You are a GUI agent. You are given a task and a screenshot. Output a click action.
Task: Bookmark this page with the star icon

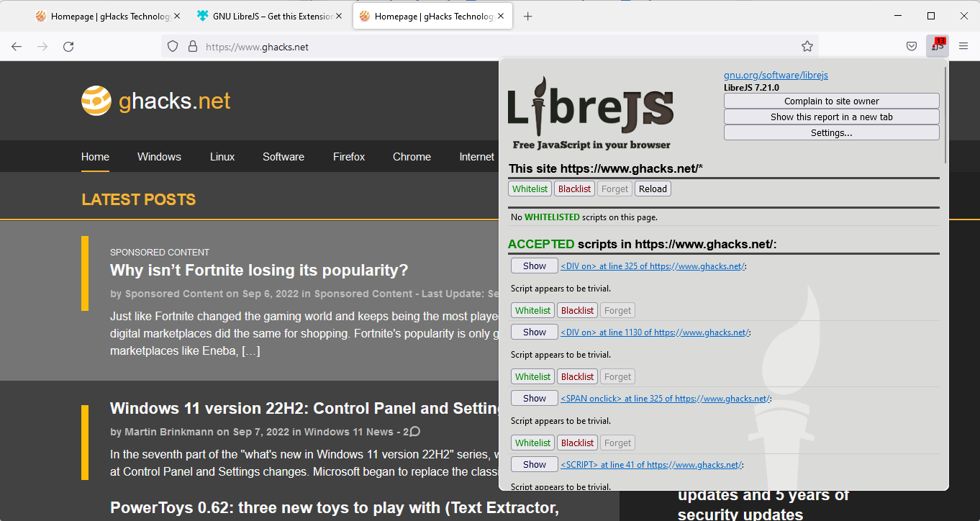coord(807,46)
